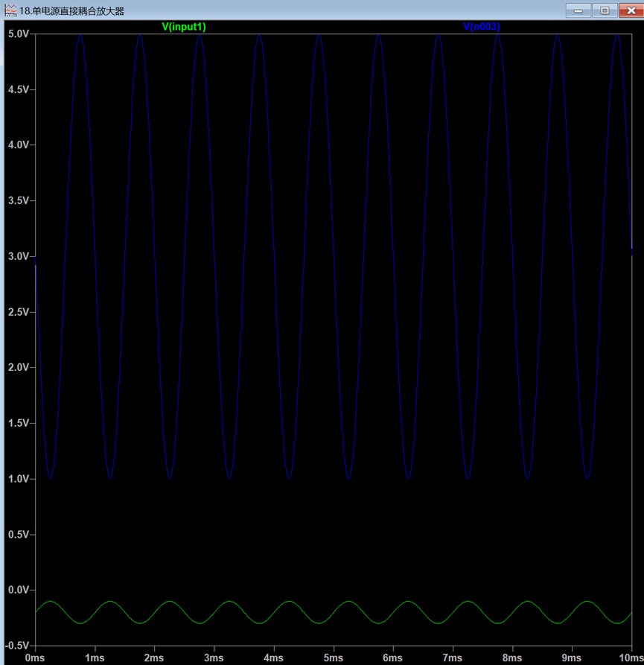Click the 2.0V y-axis label
The height and width of the screenshot is (665, 644).
point(19,368)
